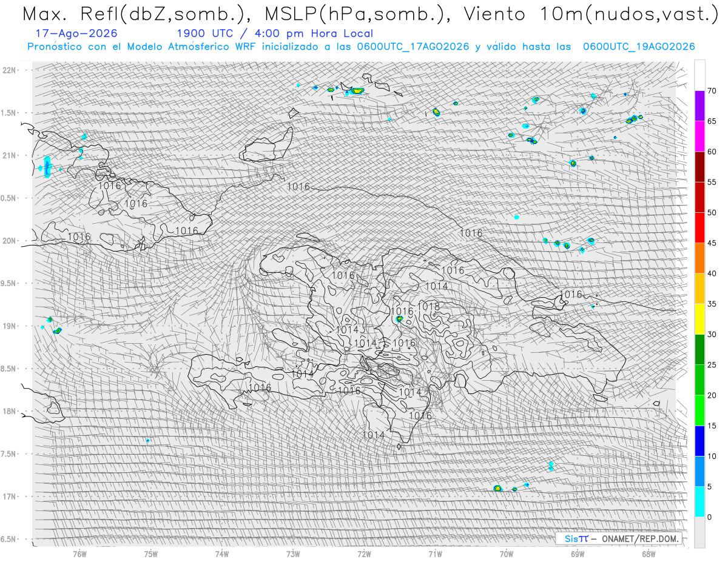The height and width of the screenshot is (562, 728).
Task: Select the colorbar value '60'
Action: click(712, 152)
